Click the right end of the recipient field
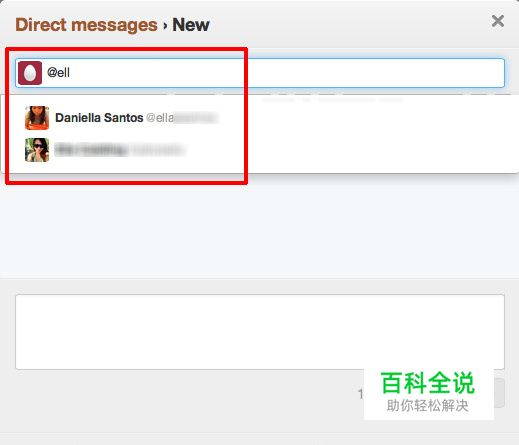Image resolution: width=519 pixels, height=445 pixels. (x=493, y=73)
